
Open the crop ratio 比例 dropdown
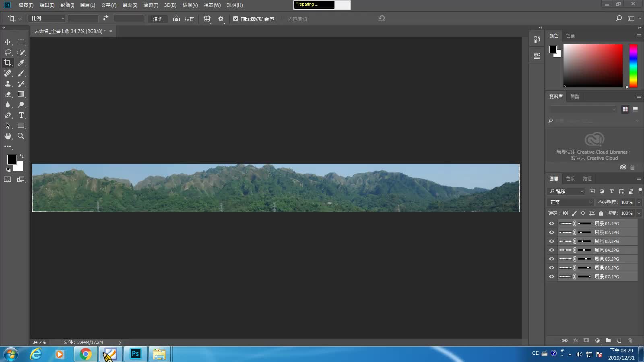(x=47, y=19)
